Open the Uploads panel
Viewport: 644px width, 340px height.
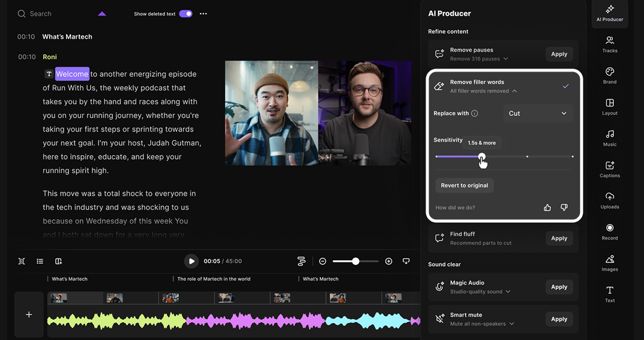pos(609,200)
